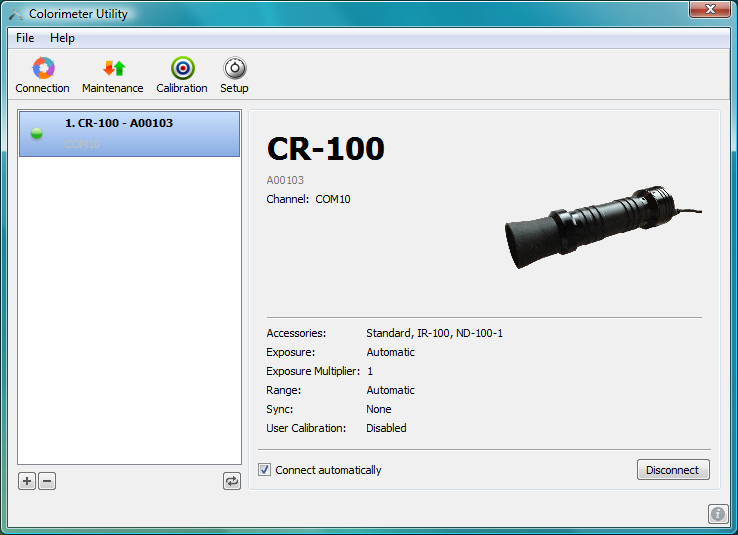
Task: Click the CR-100 colorimeter photo
Action: tap(603, 227)
